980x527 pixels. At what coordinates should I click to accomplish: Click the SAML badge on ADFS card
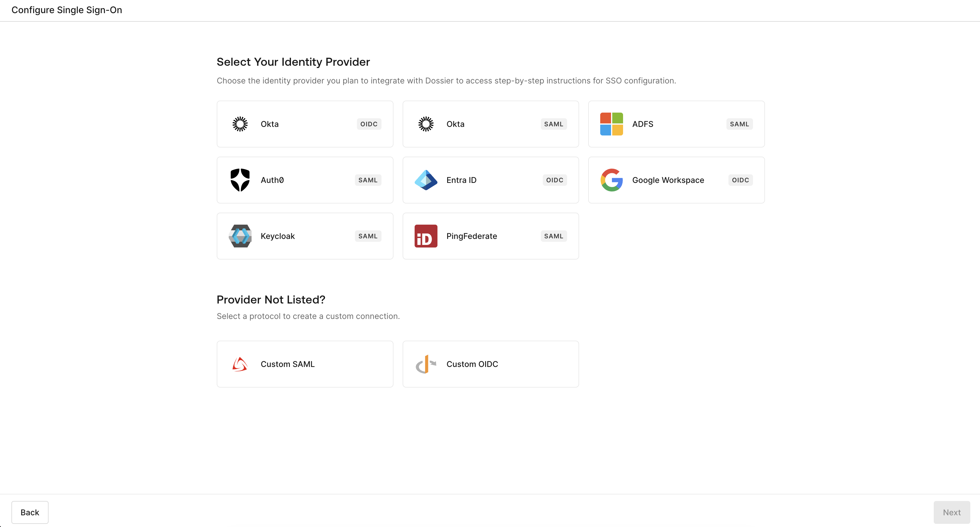click(x=739, y=124)
